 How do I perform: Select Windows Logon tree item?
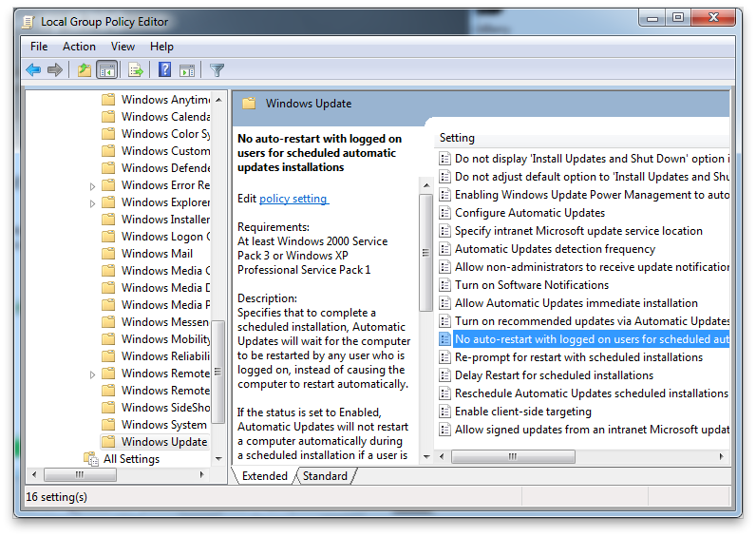(165, 237)
